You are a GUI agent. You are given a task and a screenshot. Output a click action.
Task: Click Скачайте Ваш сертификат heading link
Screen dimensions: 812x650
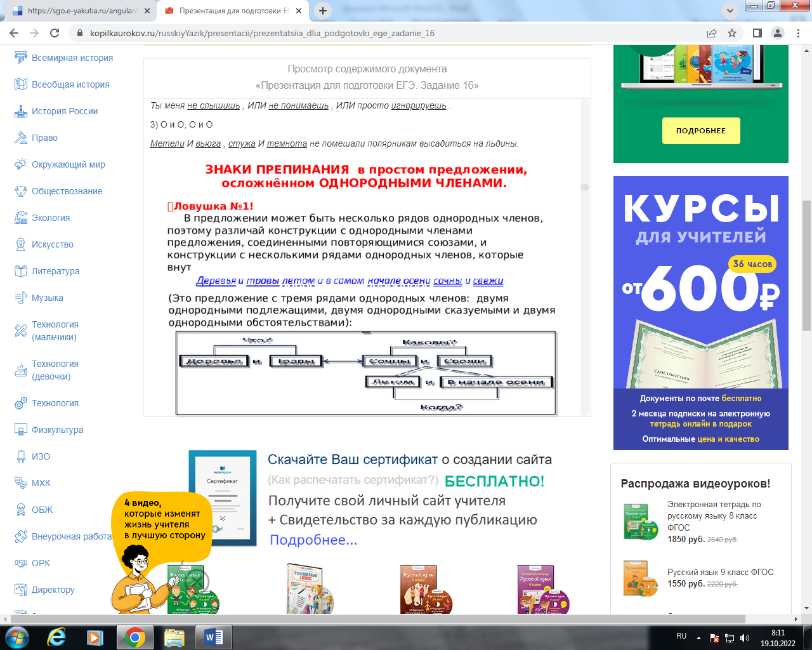click(x=353, y=460)
